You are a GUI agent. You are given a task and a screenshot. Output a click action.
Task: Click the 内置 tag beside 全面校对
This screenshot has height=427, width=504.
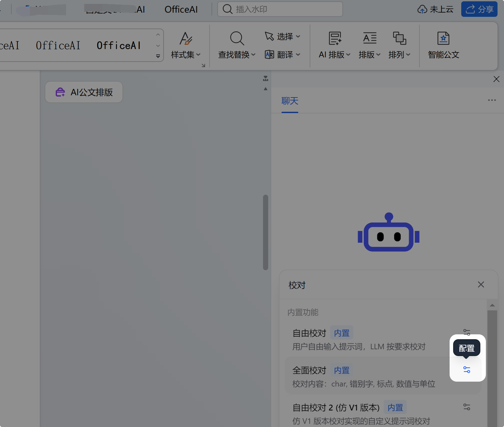[342, 370]
